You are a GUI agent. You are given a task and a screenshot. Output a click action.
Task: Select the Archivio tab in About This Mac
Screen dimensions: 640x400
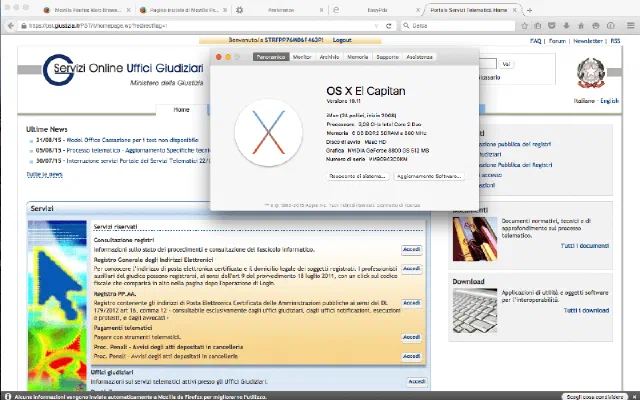329,57
